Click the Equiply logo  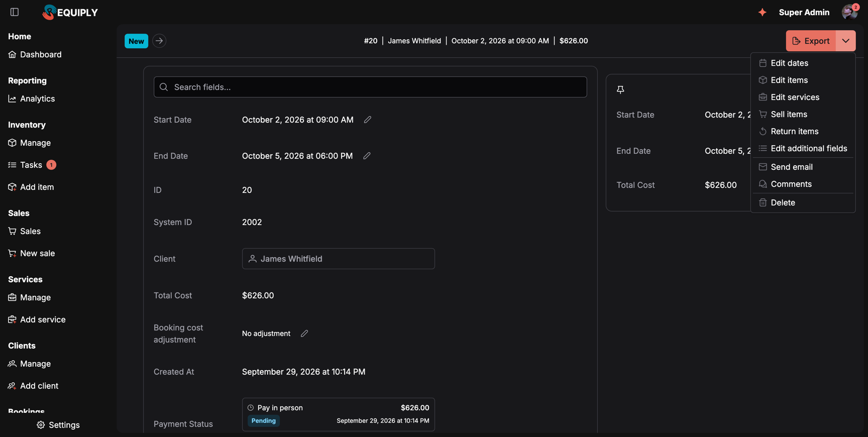70,12
